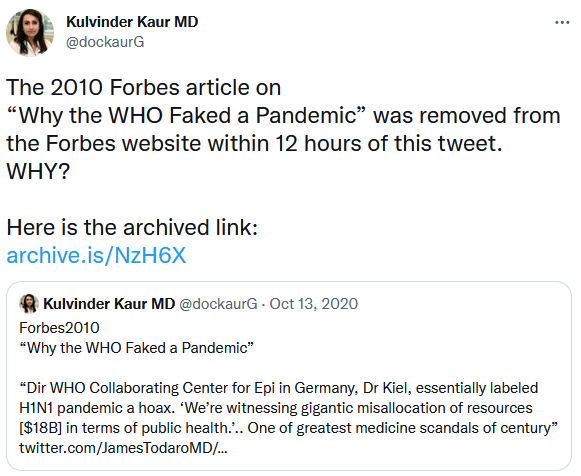Viewport: 581px width, 476px height.
Task: Open the @dockaurG handle at top
Action: click(x=105, y=42)
